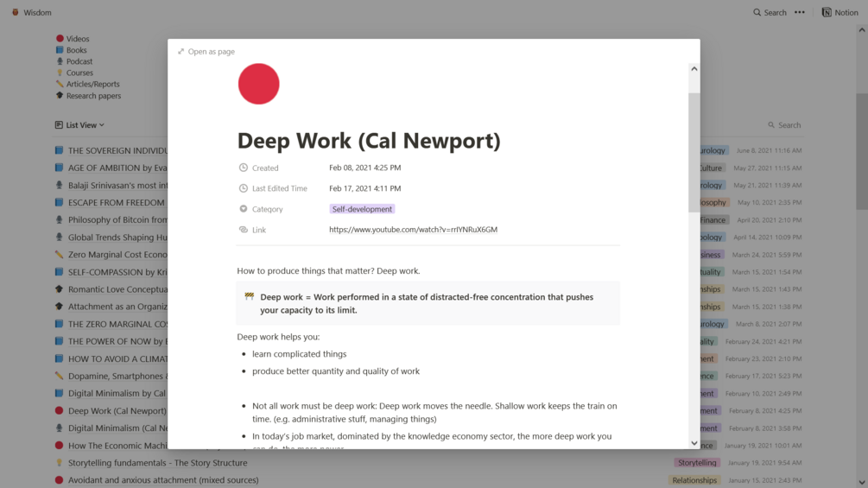Click the red circle icon beside Avoidant and anxious

click(x=60, y=480)
